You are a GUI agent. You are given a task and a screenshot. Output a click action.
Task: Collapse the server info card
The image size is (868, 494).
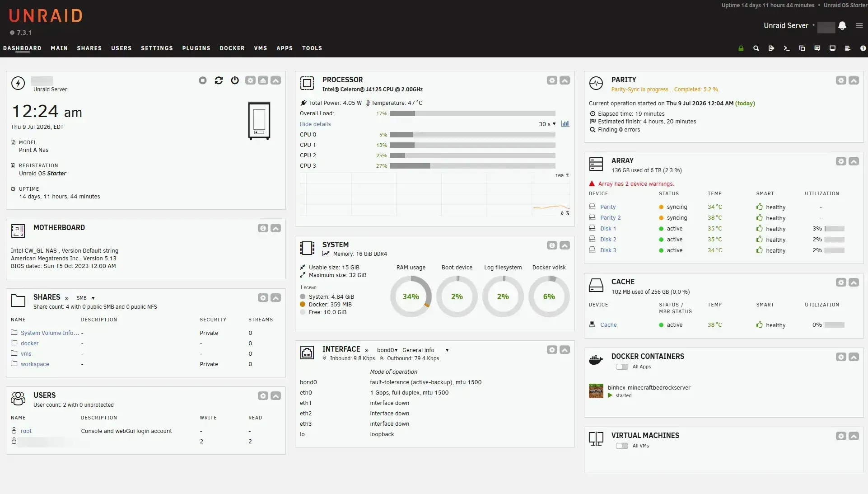275,80
